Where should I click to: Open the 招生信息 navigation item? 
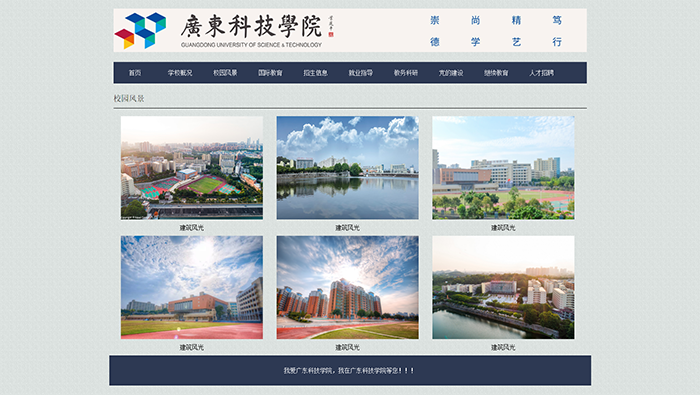pyautogui.click(x=316, y=73)
